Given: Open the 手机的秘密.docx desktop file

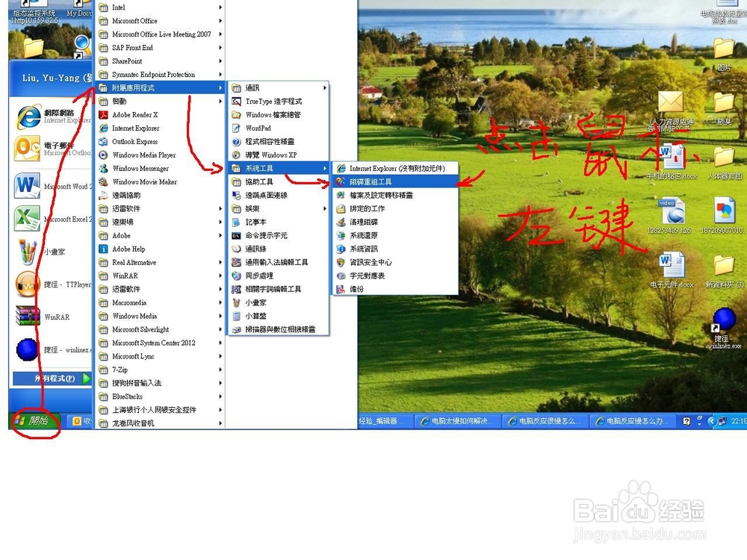Looking at the screenshot, I should coord(672,163).
